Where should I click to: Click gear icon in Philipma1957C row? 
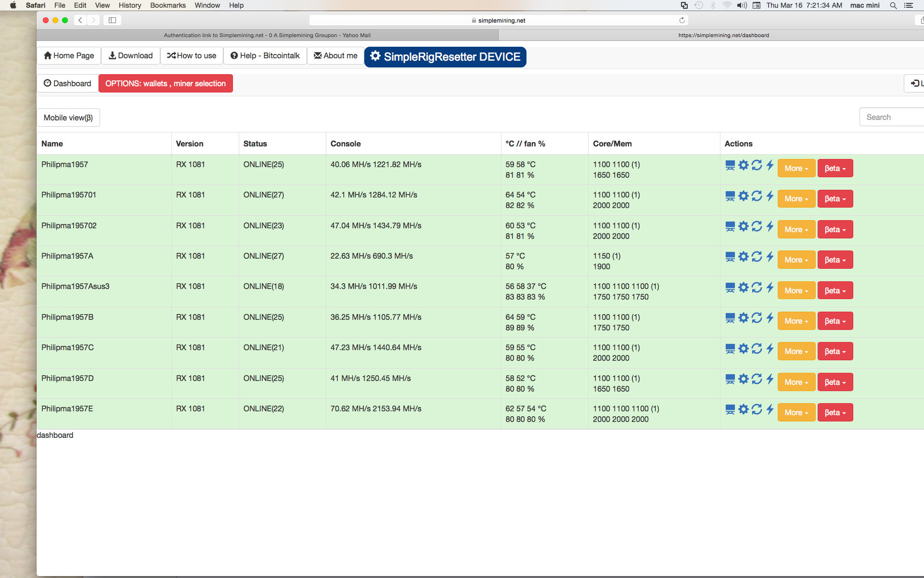coord(744,349)
